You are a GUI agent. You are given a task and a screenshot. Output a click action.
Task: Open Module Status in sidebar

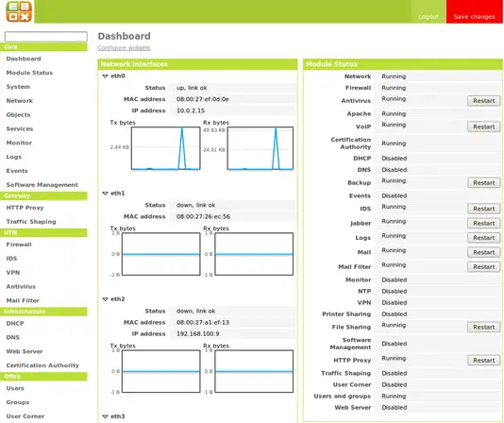[29, 73]
